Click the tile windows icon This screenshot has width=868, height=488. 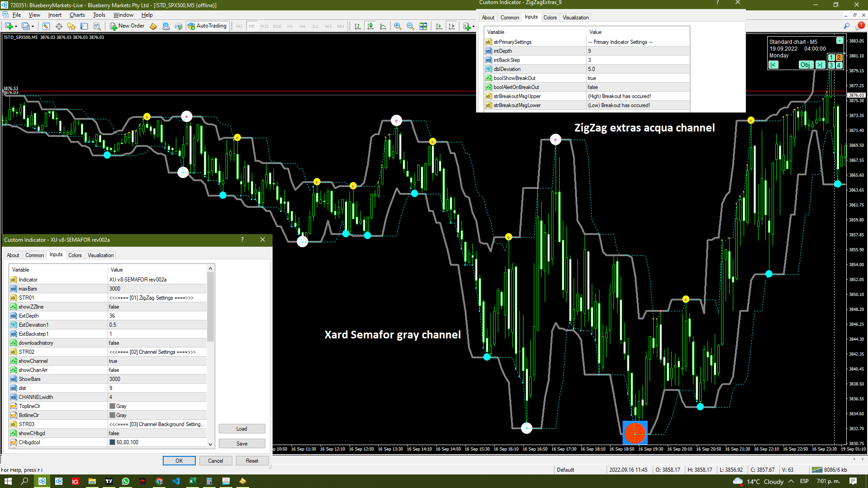click(423, 26)
